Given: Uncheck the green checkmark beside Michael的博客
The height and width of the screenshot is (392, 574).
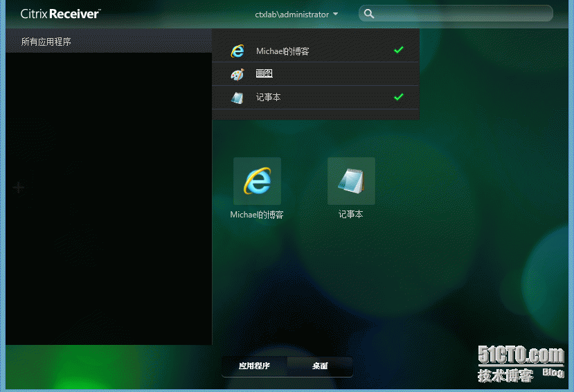Looking at the screenshot, I should tap(399, 50).
